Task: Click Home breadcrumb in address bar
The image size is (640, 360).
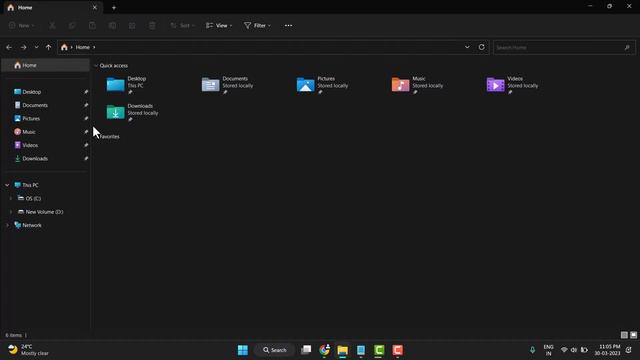Action: pos(82,47)
